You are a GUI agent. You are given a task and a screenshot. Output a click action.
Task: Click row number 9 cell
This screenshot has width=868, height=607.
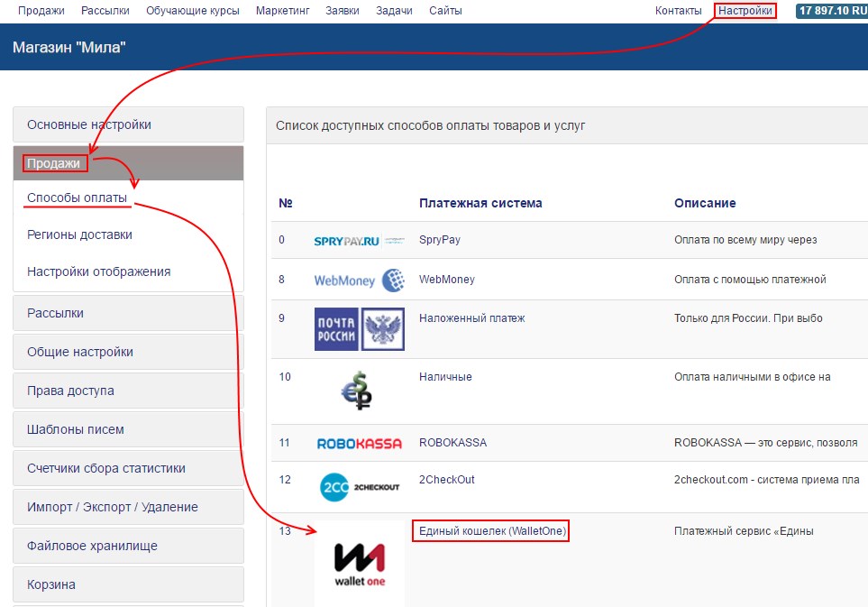click(282, 318)
